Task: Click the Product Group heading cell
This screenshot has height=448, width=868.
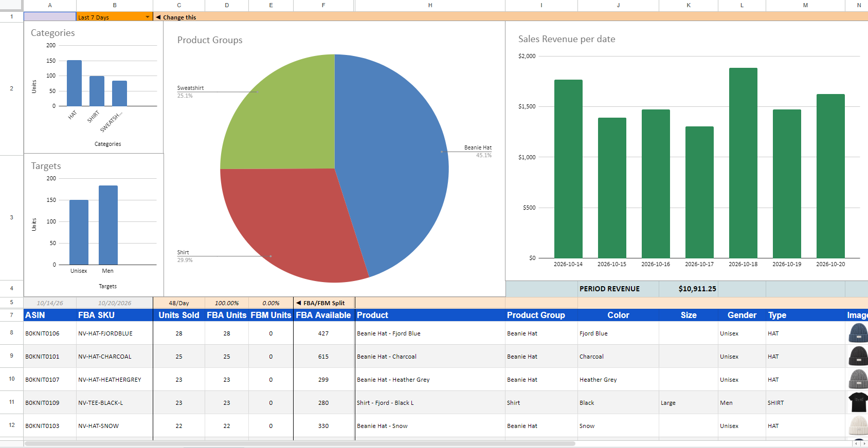Action: (x=541, y=315)
